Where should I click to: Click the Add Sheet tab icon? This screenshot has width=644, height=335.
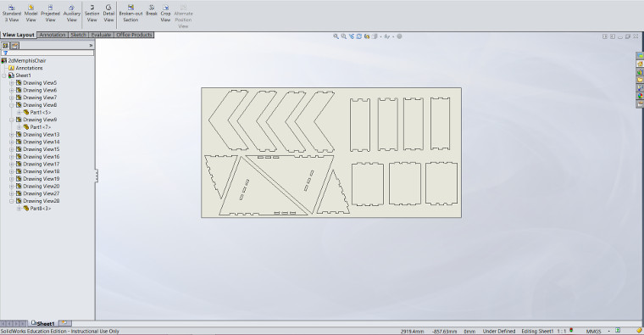(x=65, y=323)
